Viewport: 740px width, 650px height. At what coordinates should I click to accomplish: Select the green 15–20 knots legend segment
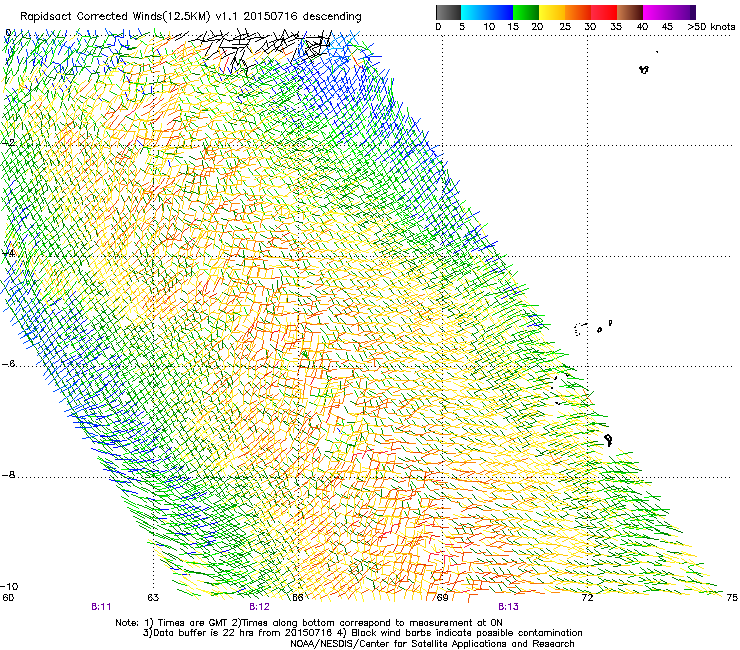(526, 12)
